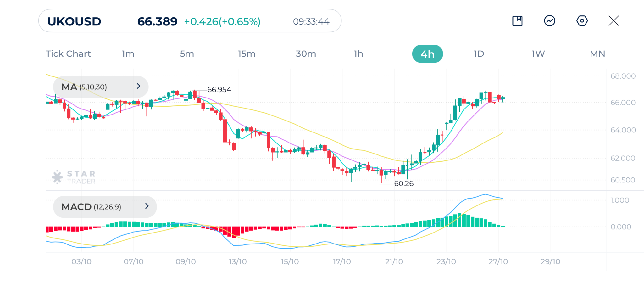The width and height of the screenshot is (644, 286).
Task: Switch to the 1D timeframe
Action: pyautogui.click(x=479, y=54)
